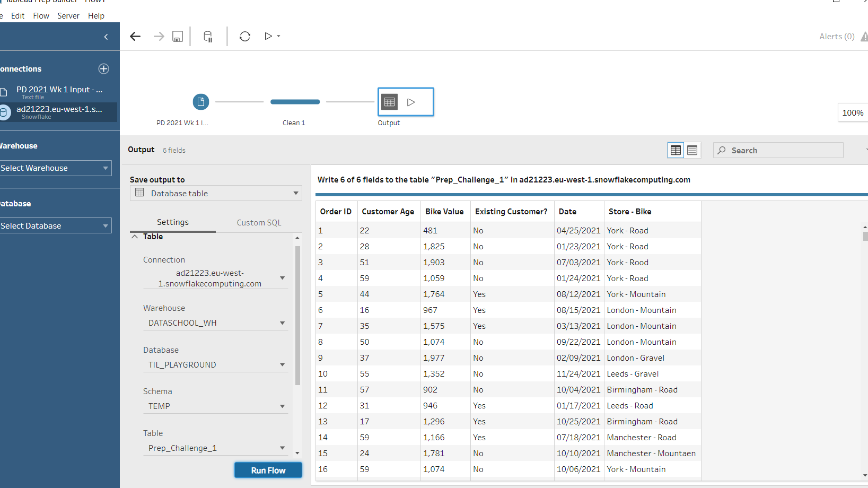Open the Server menu

click(68, 16)
